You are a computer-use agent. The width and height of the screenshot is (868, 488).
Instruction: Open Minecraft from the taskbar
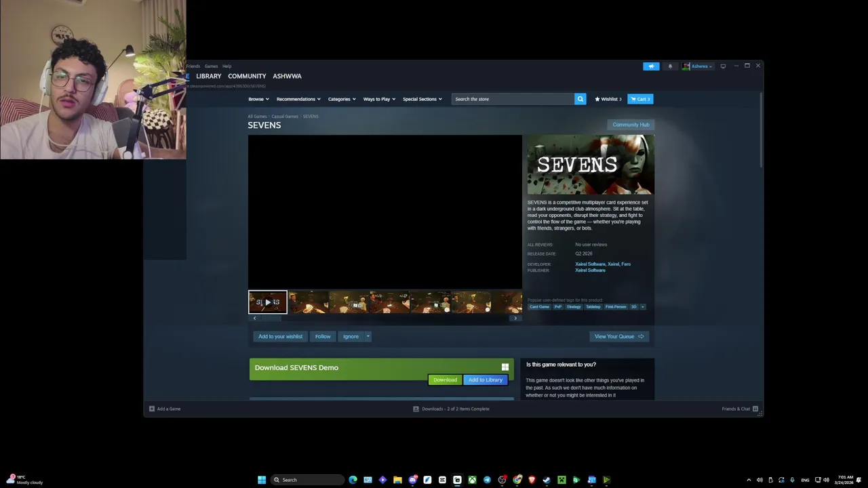pyautogui.click(x=561, y=480)
